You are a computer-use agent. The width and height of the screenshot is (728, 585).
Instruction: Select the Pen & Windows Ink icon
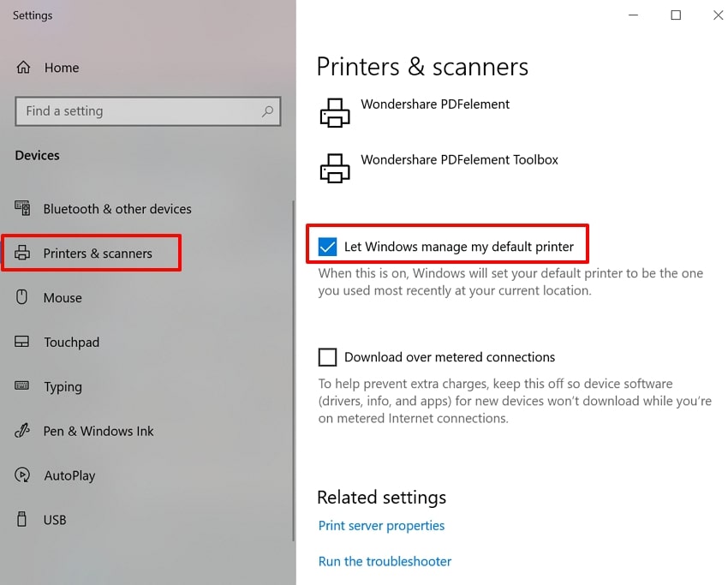click(x=23, y=431)
